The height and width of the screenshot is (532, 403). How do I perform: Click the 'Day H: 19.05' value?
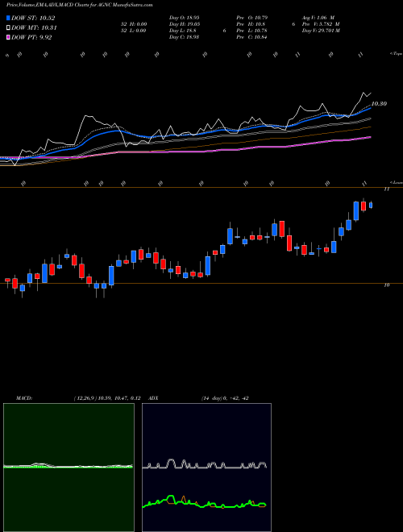click(185, 24)
